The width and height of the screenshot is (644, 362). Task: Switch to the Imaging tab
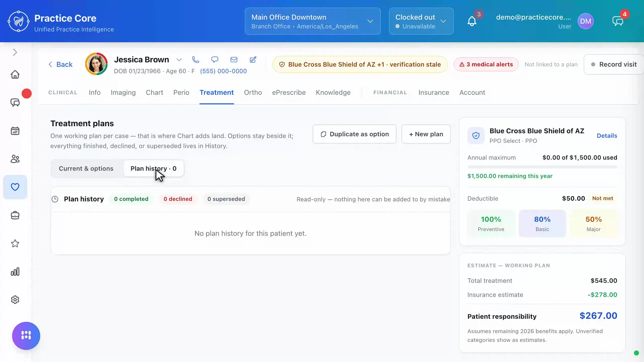(x=123, y=93)
